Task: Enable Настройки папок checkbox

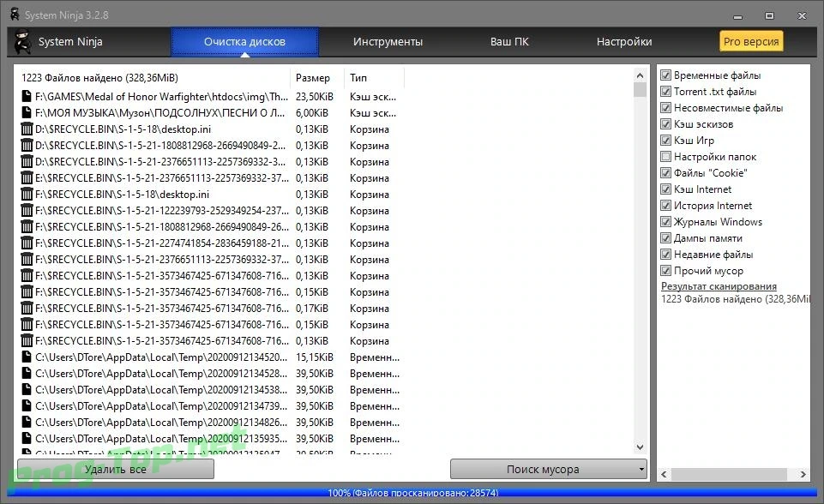Action: pos(666,157)
